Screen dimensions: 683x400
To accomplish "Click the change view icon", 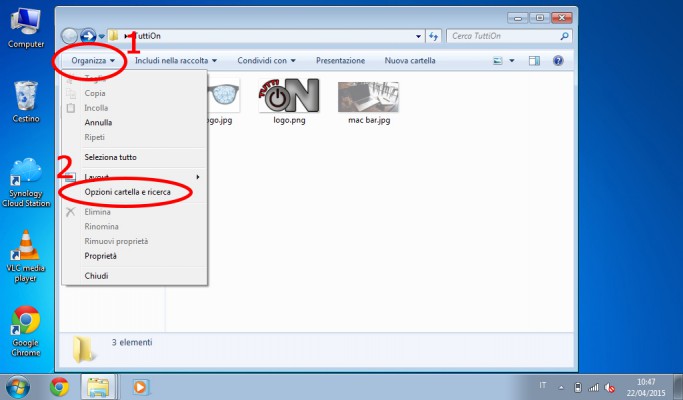I will coord(499,61).
